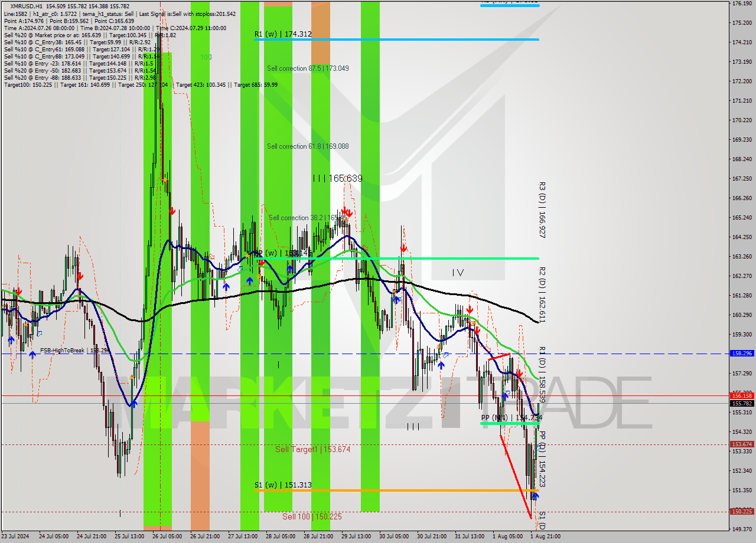Click the 'R1 (D) | 158.539' vertical label
756x543 pixels.
coord(542,375)
